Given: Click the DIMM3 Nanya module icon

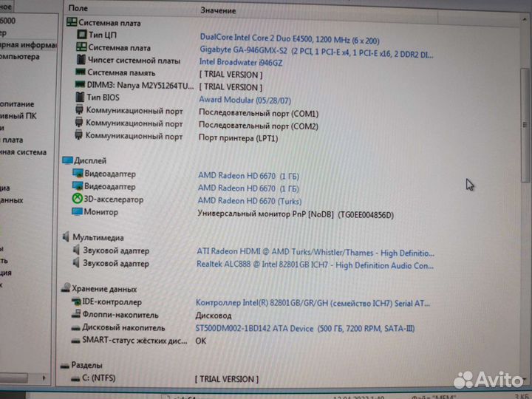Looking at the screenshot, I should point(80,84).
